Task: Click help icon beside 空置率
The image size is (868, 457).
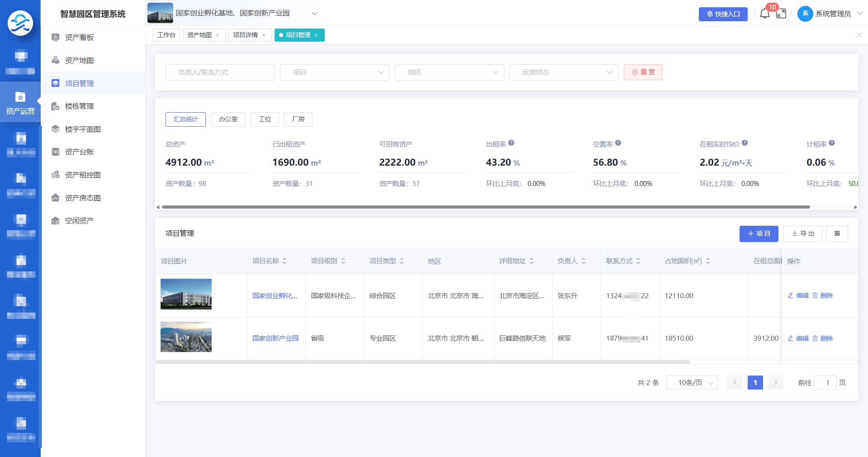Action: click(618, 143)
